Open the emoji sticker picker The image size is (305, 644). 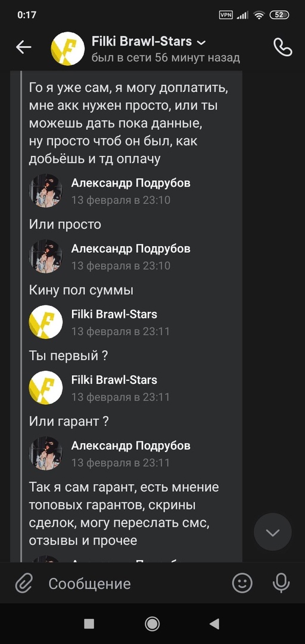pyautogui.click(x=242, y=583)
